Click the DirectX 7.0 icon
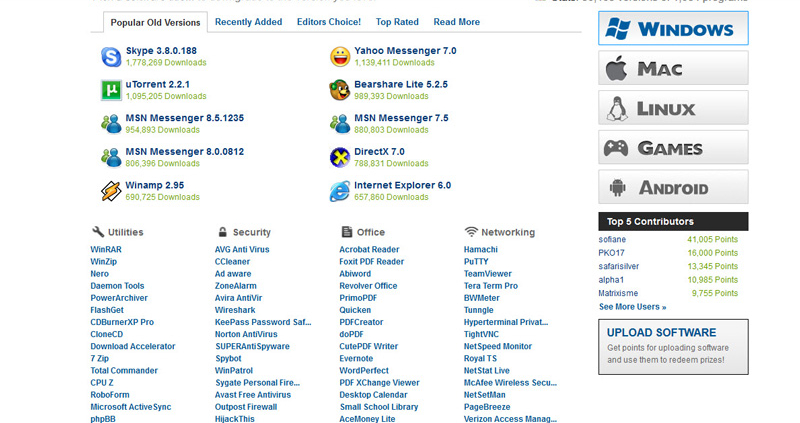This screenshot has width=800, height=423. coord(340,158)
